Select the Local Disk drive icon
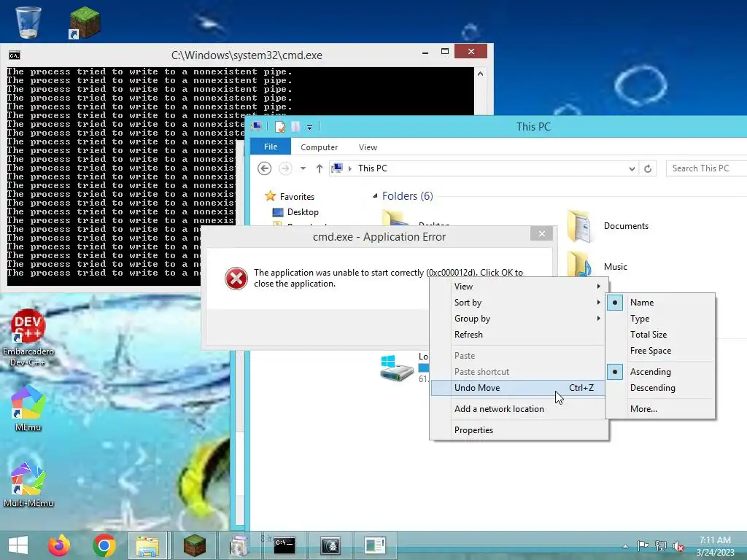The width and height of the screenshot is (747, 560). pos(396,367)
